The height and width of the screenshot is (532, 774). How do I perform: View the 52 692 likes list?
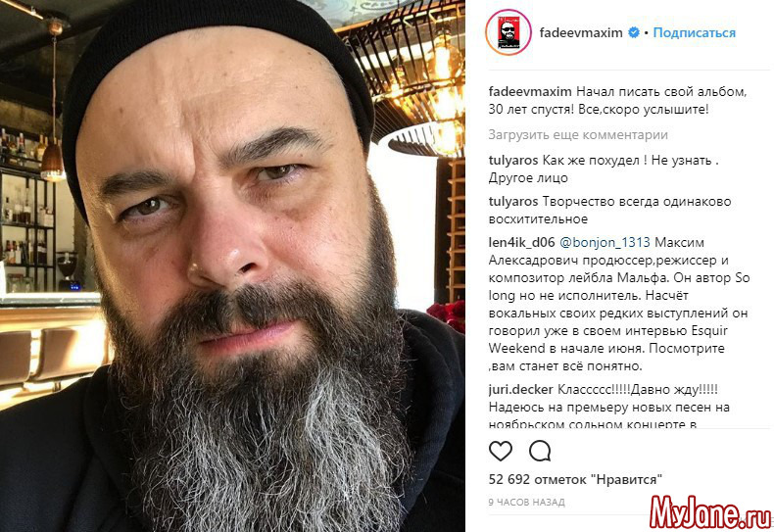coord(575,479)
